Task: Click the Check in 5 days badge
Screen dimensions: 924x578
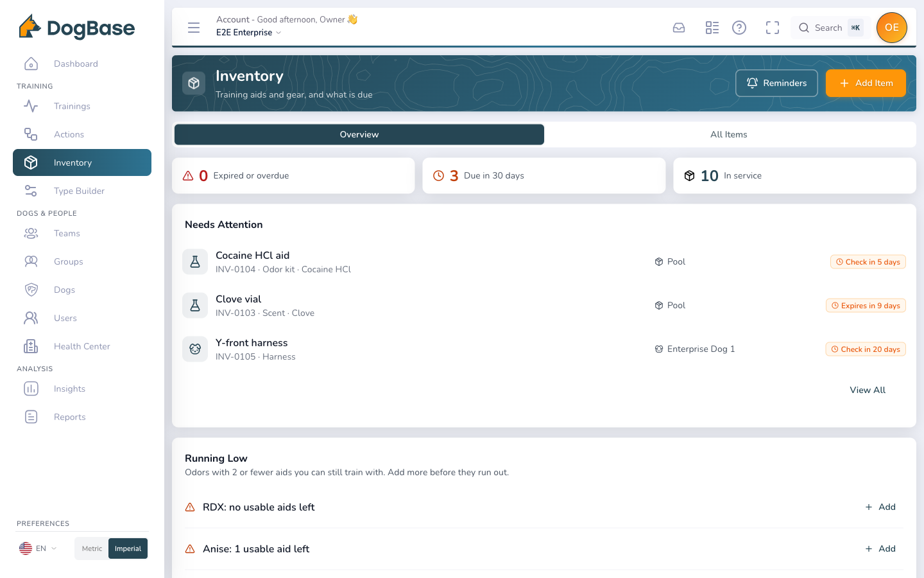Action: [868, 262]
